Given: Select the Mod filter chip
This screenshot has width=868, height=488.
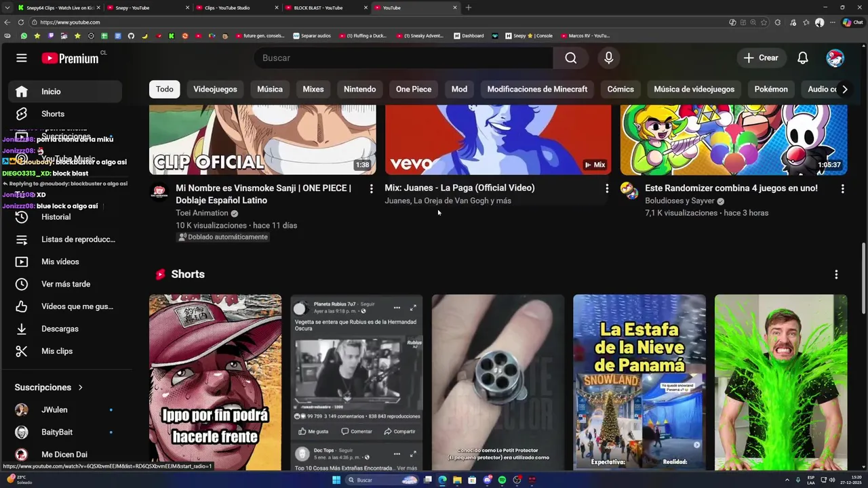Looking at the screenshot, I should (459, 89).
